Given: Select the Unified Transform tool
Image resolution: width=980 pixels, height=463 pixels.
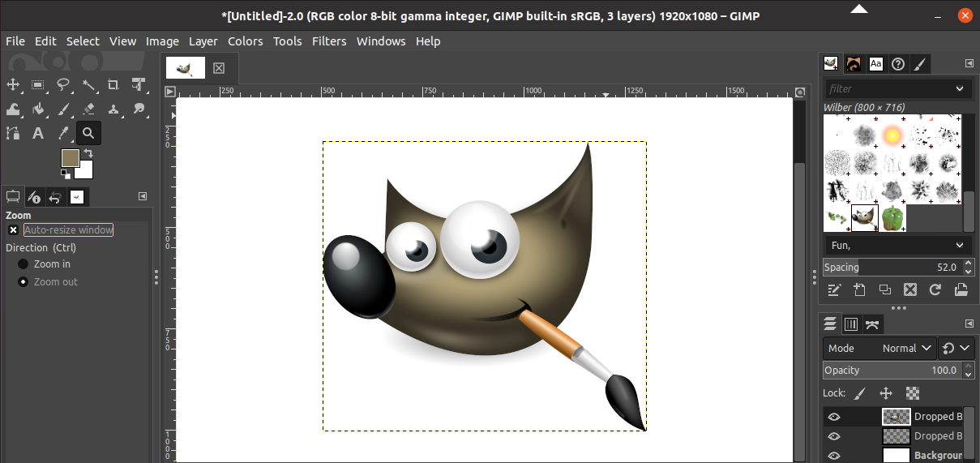Looking at the screenshot, I should coord(139,84).
